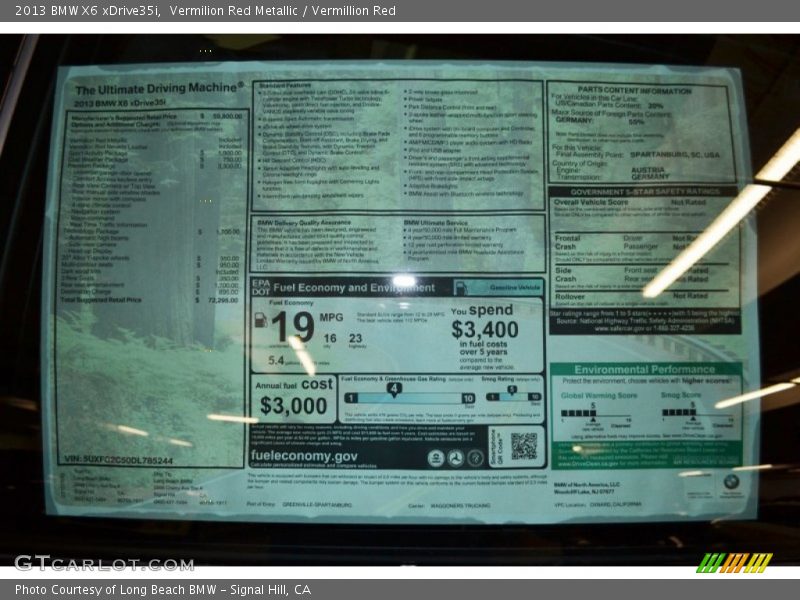Click "SPARTANBURG, SC, USA" final assembly point
Image resolution: width=800 pixels, height=600 pixels.
click(x=674, y=155)
